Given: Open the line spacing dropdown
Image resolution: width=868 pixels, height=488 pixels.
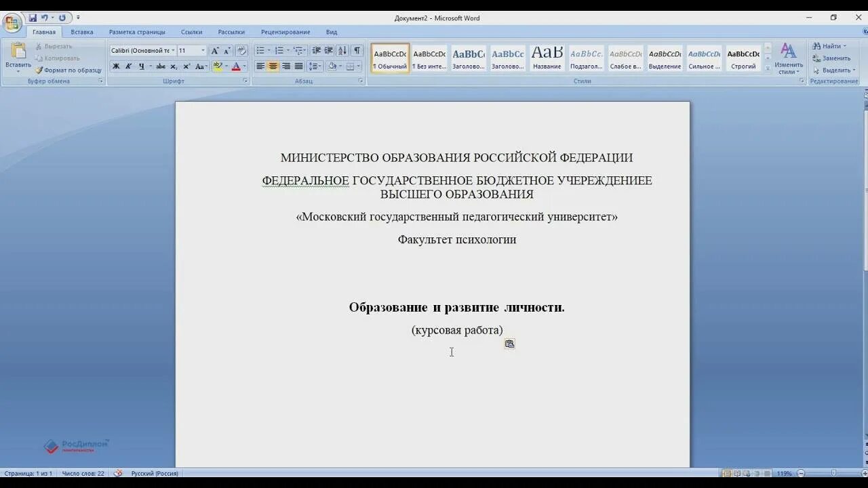Looking at the screenshot, I should click(315, 66).
